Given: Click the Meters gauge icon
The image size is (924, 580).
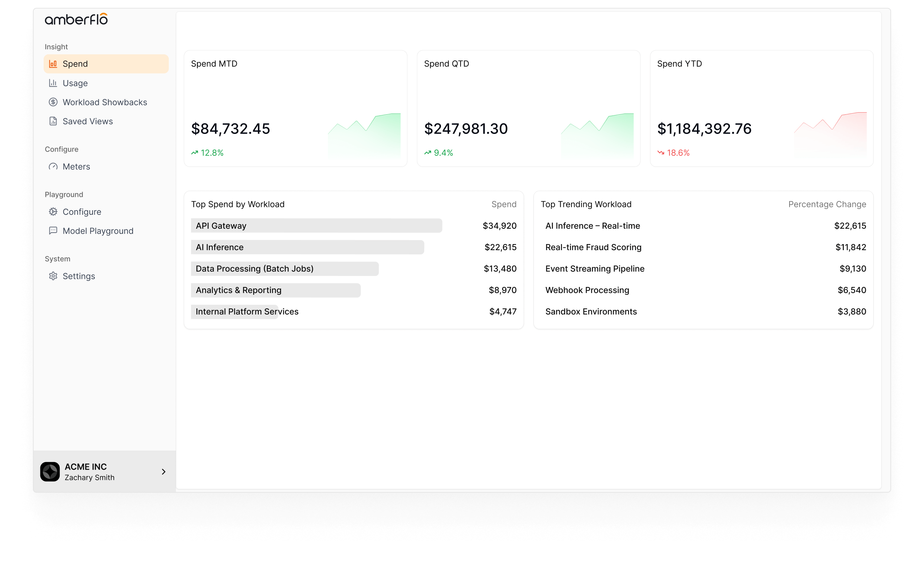Looking at the screenshot, I should (53, 167).
